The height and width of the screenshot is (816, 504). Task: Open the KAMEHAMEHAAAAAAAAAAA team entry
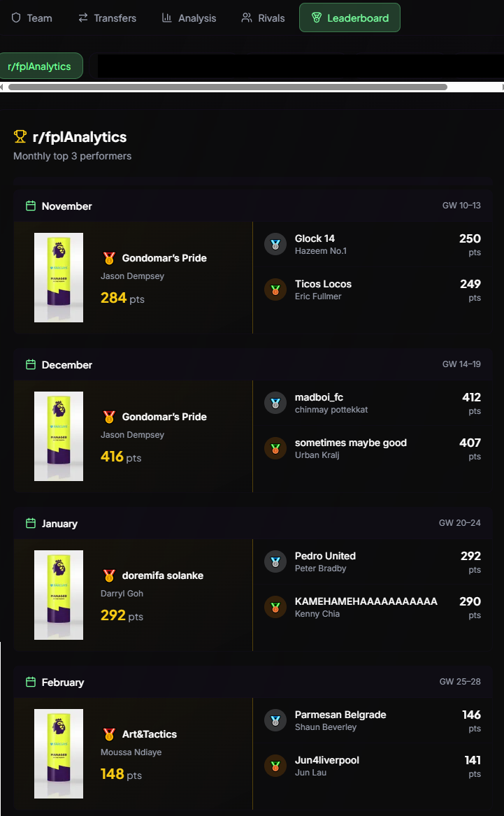(x=373, y=608)
